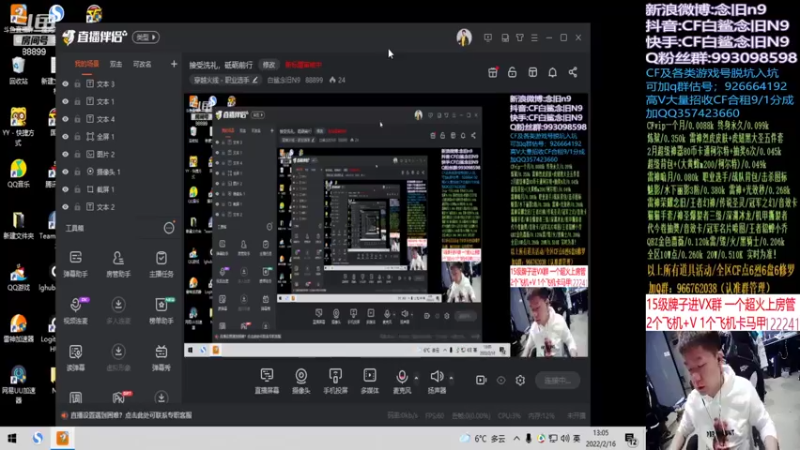The height and width of the screenshot is (450, 800).
Task: Add a new scene with plus button
Action: pos(174,64)
